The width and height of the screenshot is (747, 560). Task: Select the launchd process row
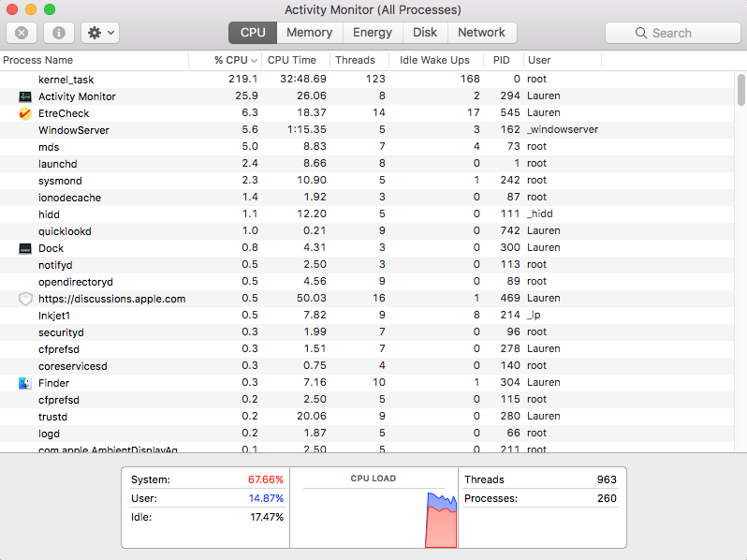coord(367,164)
